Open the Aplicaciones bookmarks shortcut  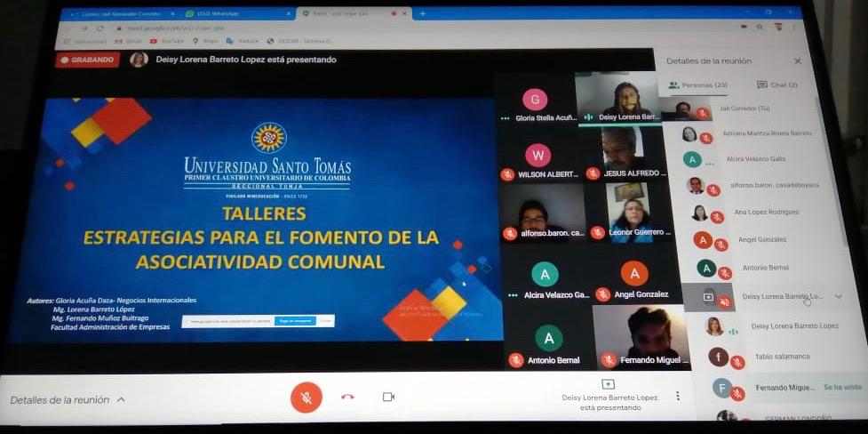point(84,42)
